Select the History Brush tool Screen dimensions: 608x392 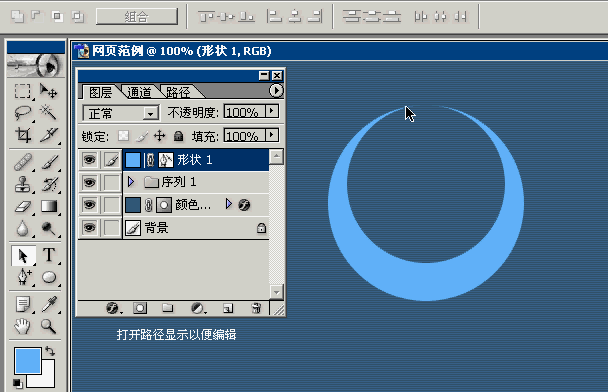tap(49, 184)
